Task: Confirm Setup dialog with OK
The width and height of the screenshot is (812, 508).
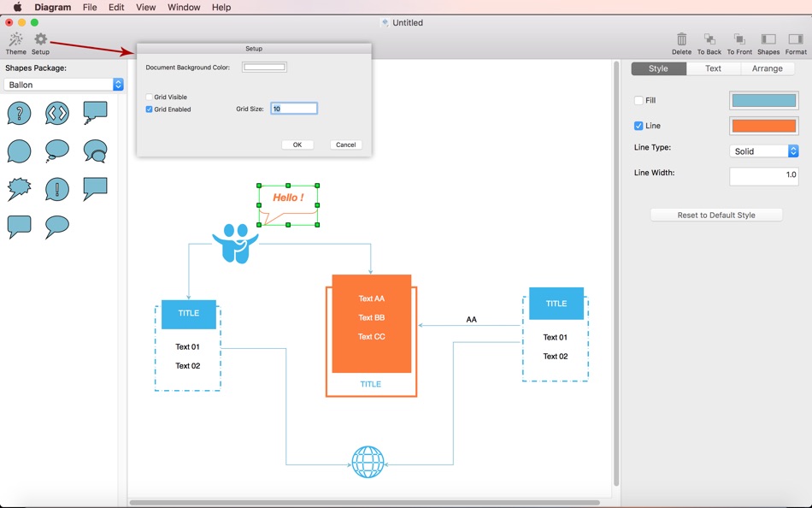Action: pos(297,145)
